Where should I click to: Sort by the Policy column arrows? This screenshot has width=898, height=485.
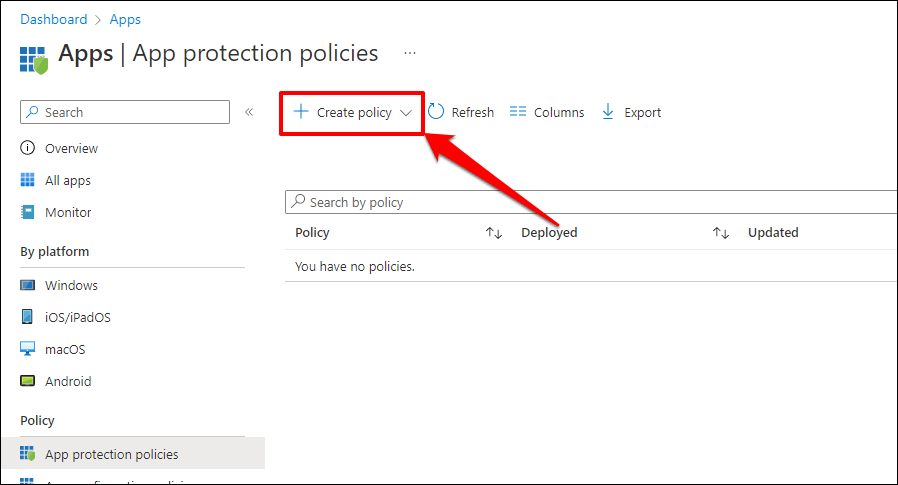[x=494, y=233]
